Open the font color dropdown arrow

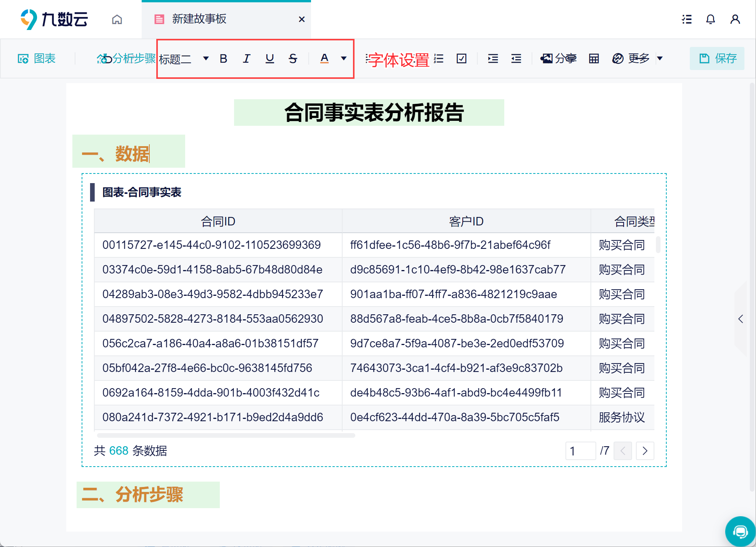(x=343, y=58)
